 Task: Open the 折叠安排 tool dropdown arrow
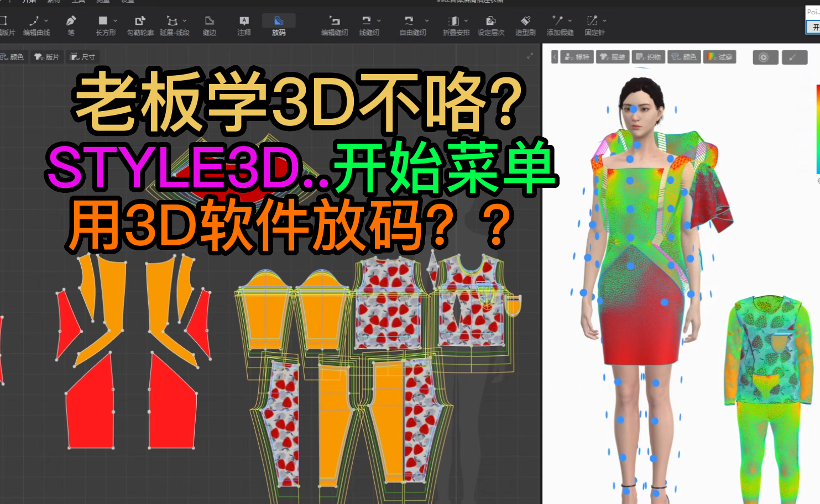466,21
